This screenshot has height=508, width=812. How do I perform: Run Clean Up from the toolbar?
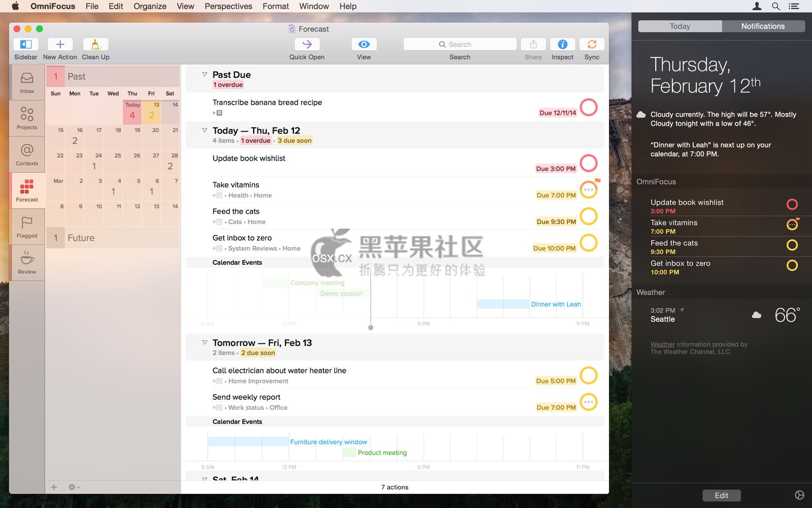click(x=95, y=45)
